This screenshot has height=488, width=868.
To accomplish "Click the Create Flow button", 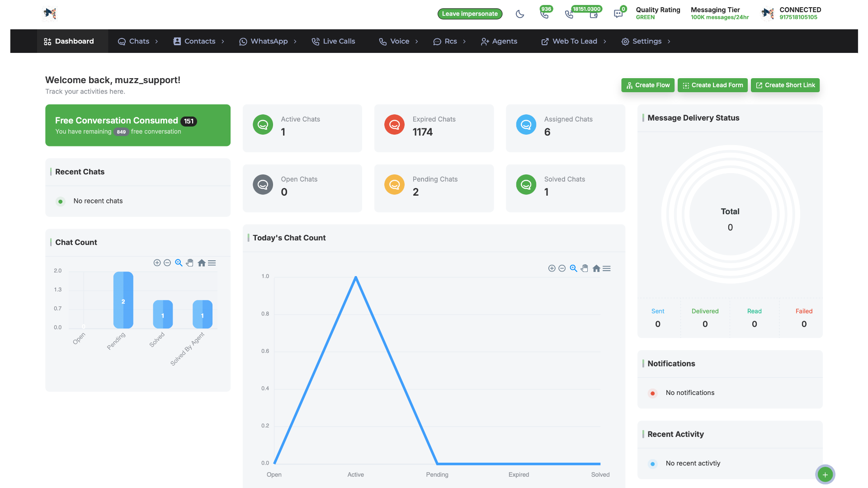I will [648, 85].
